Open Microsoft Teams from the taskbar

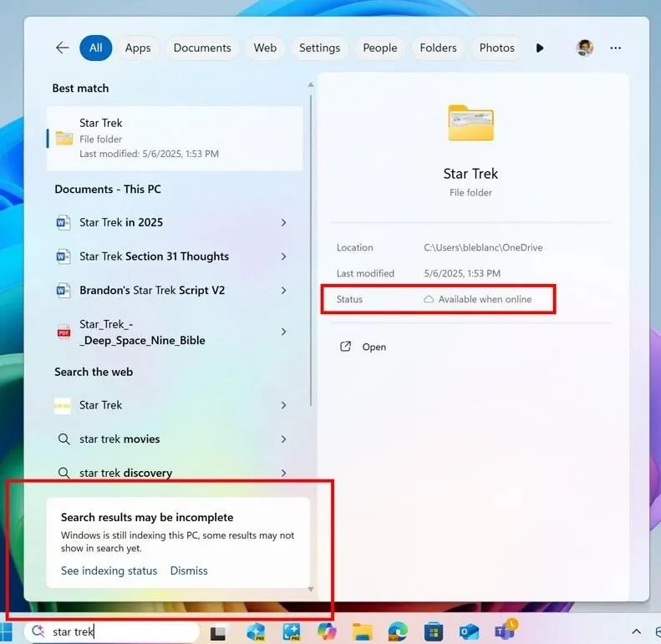point(506,631)
